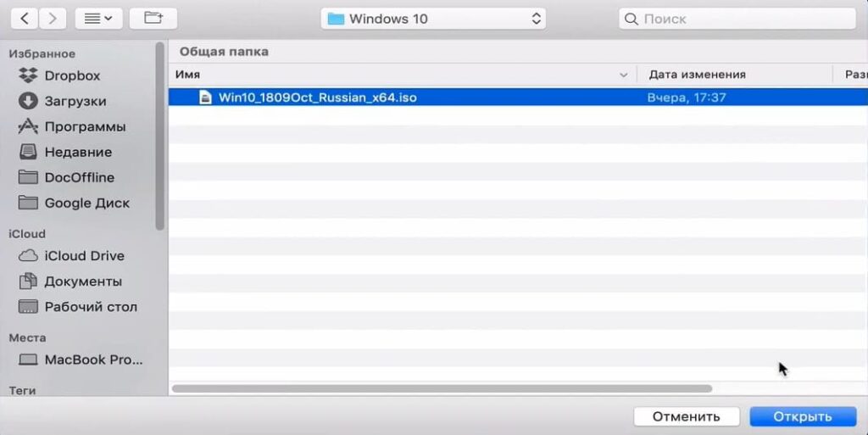868x435 pixels.
Task: Open the list view options dropdown
Action: (x=98, y=19)
